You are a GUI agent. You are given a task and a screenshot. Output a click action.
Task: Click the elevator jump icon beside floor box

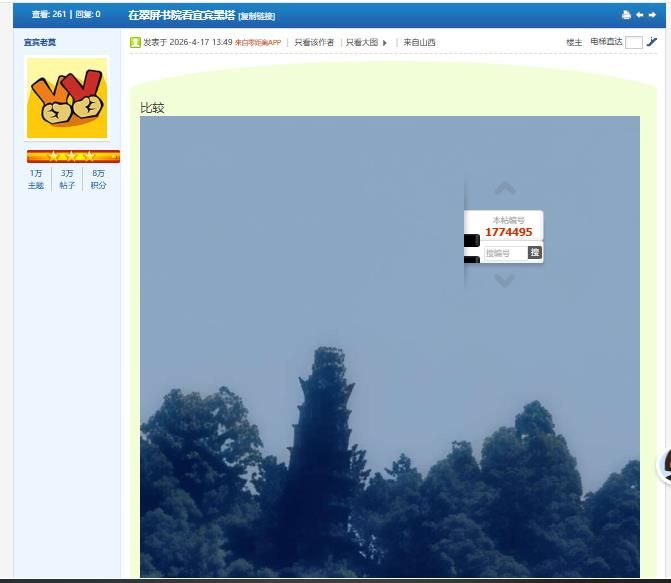[652, 42]
